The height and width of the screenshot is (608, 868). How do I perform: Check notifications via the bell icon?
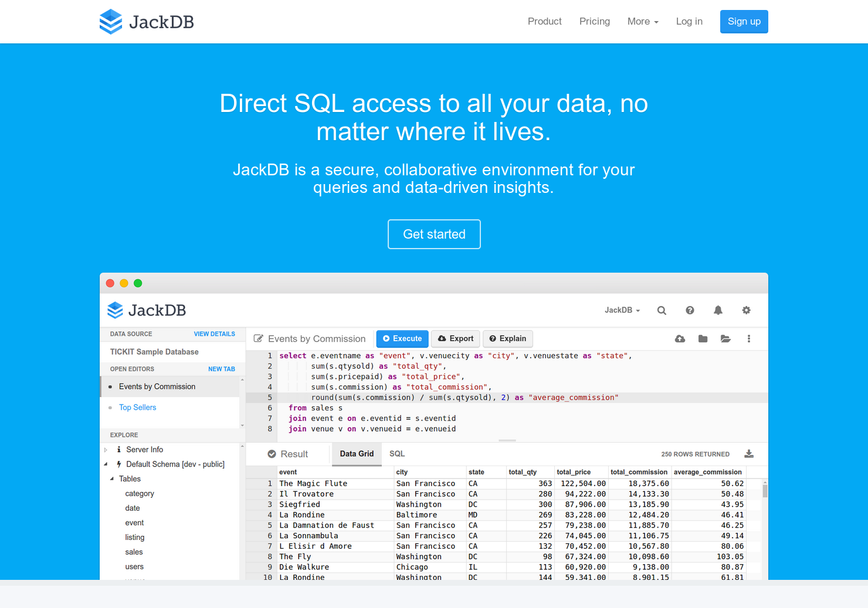pos(718,310)
